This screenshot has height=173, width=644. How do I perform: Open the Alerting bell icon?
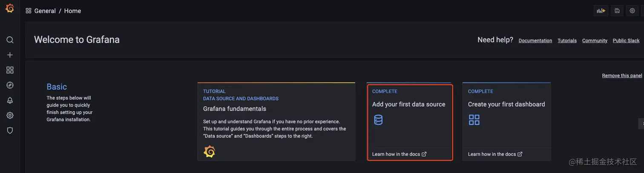(x=10, y=100)
